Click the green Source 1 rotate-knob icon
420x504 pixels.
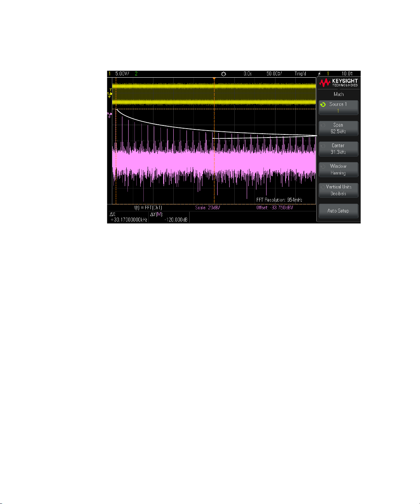tap(322, 105)
